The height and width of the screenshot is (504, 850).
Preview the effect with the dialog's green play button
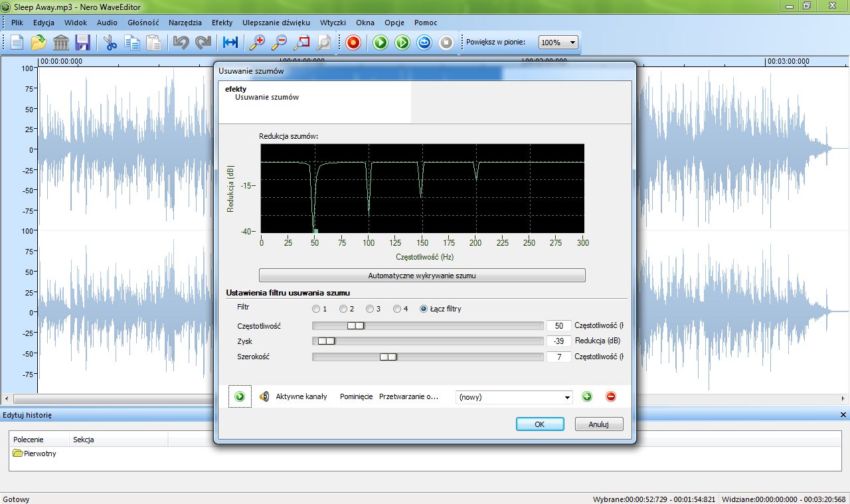(240, 396)
